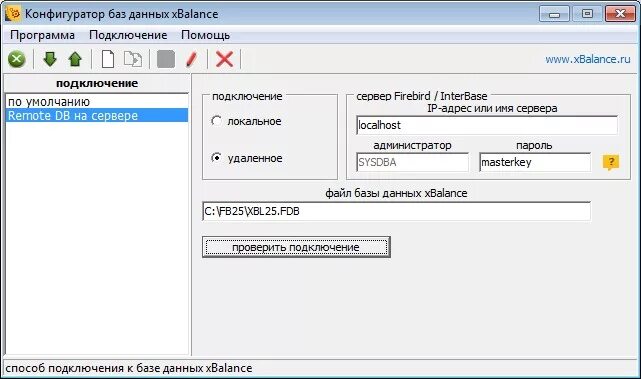
Task: Click the app icon in title bar
Action: (x=13, y=13)
